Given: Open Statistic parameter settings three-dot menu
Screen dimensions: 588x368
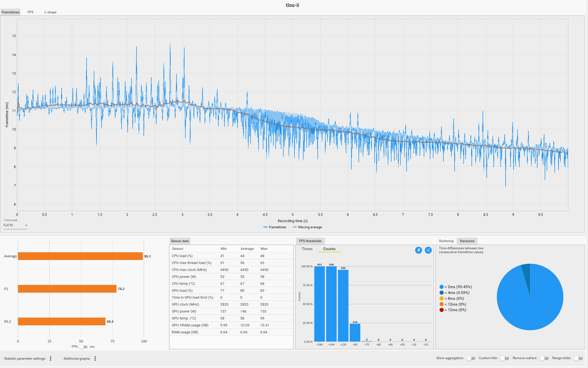Looking at the screenshot, I should pyautogui.click(x=51, y=358).
